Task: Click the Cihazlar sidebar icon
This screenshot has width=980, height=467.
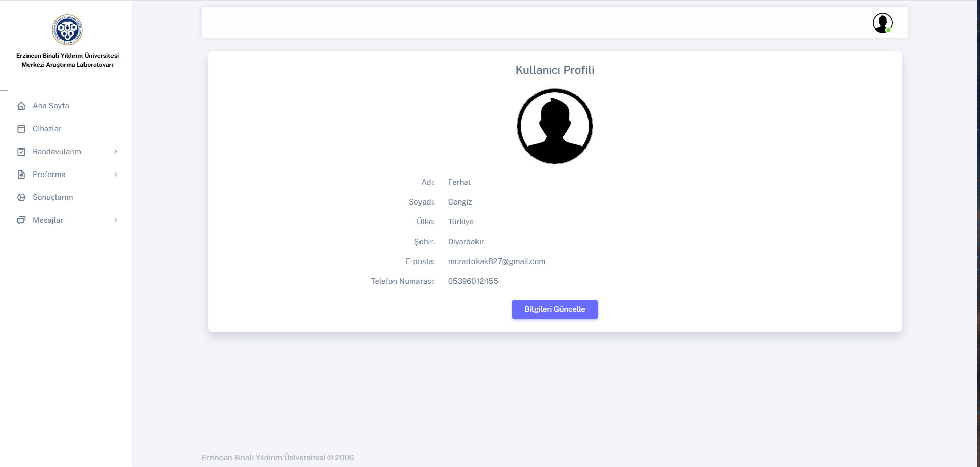Action: [x=21, y=129]
